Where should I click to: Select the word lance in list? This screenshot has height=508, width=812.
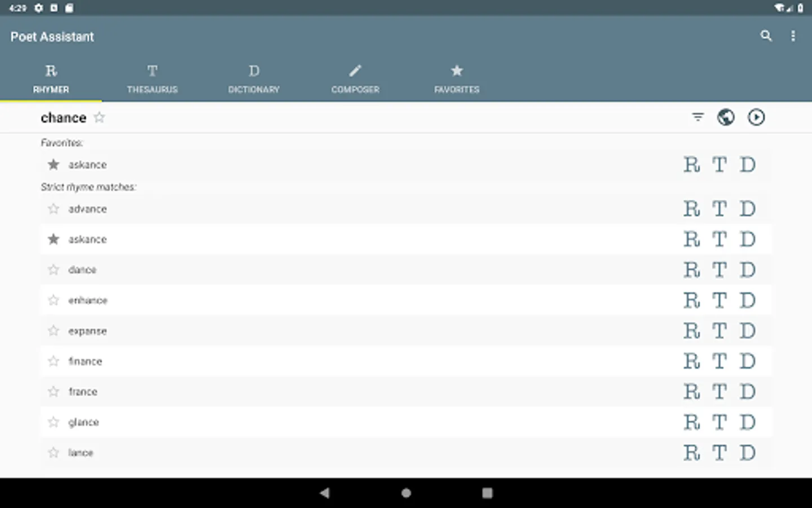pos(81,453)
